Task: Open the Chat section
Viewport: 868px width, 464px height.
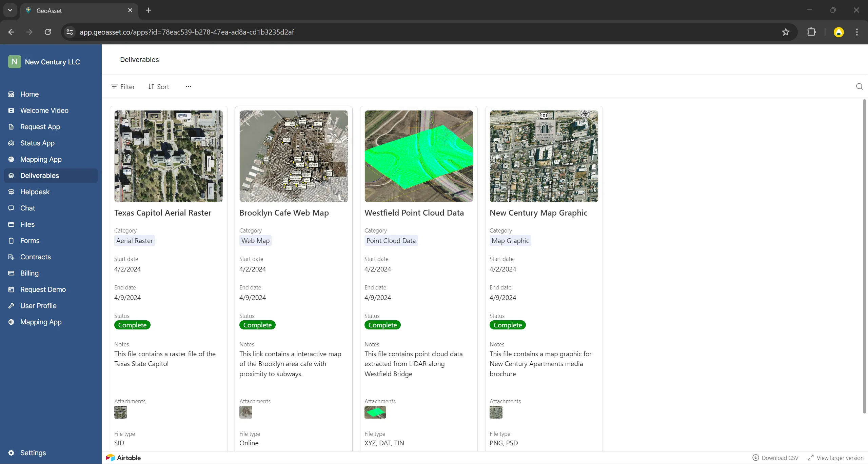Action: click(x=27, y=208)
